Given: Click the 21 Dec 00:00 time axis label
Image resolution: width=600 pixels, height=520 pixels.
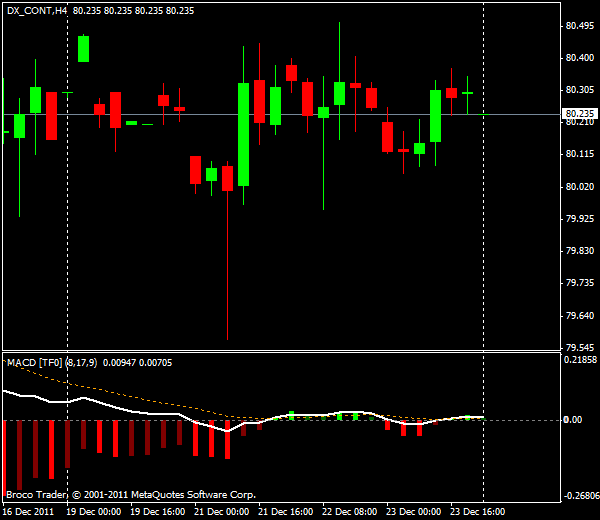Looking at the screenshot, I should 222,512.
